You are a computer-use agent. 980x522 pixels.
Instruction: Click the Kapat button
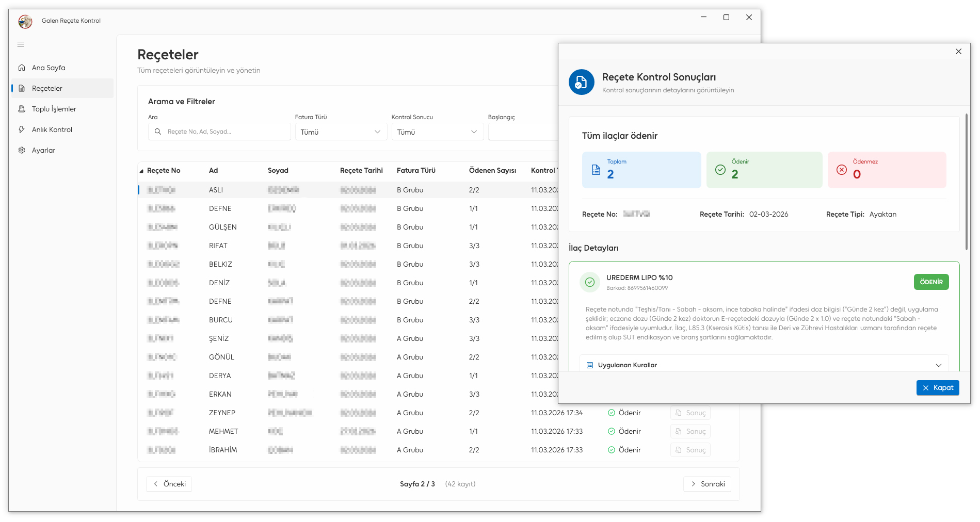coord(938,388)
